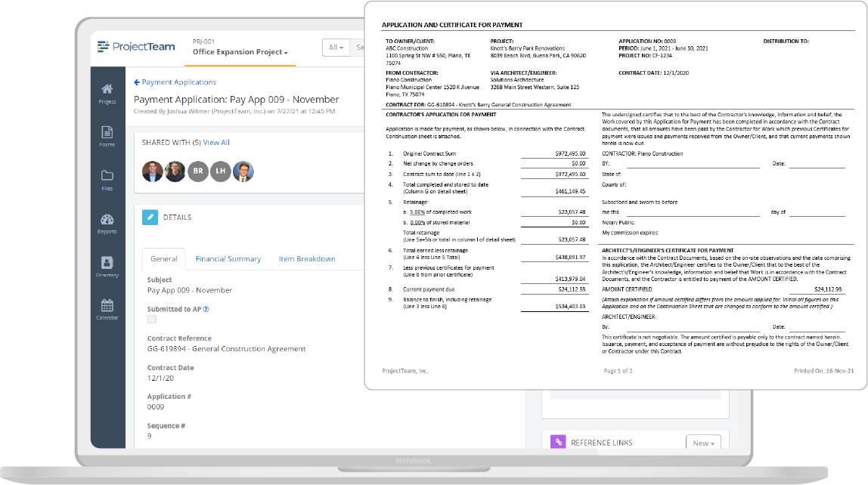The height and width of the screenshot is (485, 868).
Task: Click the pencil icon on the Details panel
Action: (150, 217)
